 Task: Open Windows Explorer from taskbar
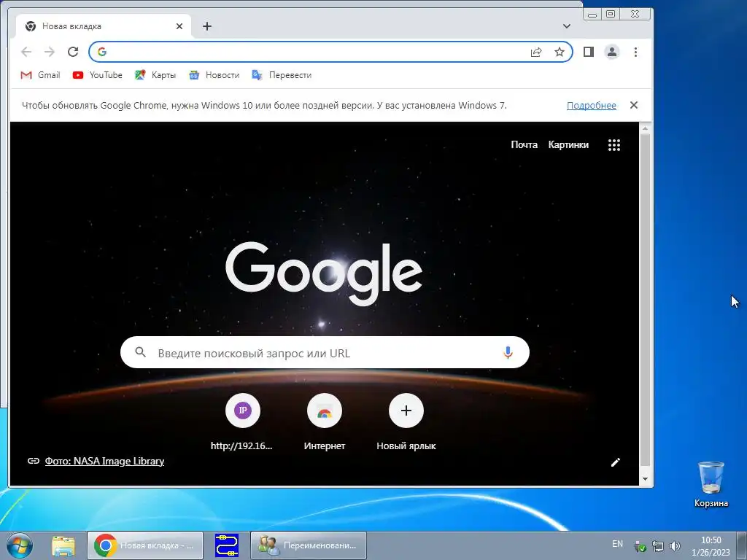[x=63, y=545]
